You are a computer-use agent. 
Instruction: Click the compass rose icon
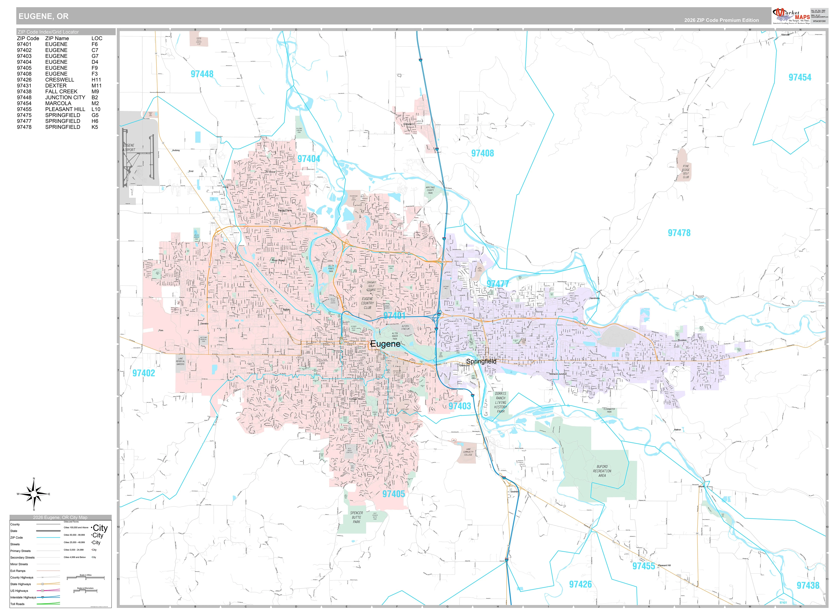(34, 494)
